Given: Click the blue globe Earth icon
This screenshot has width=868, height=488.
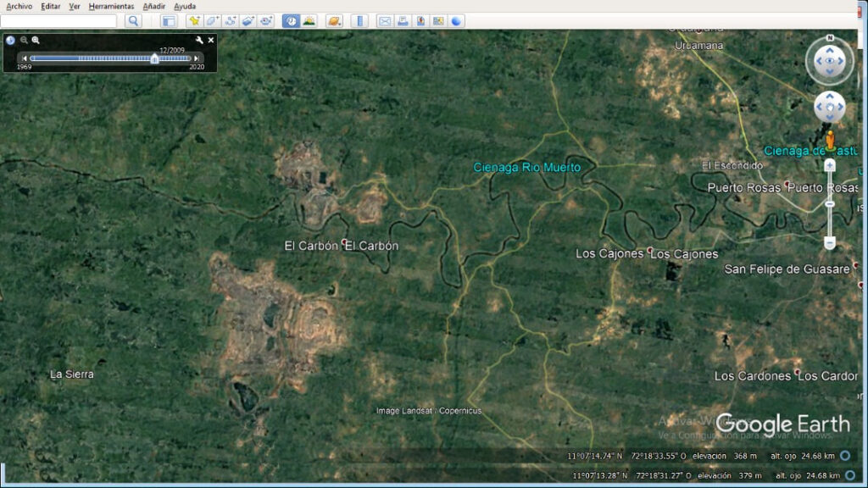Looking at the screenshot, I should [456, 21].
